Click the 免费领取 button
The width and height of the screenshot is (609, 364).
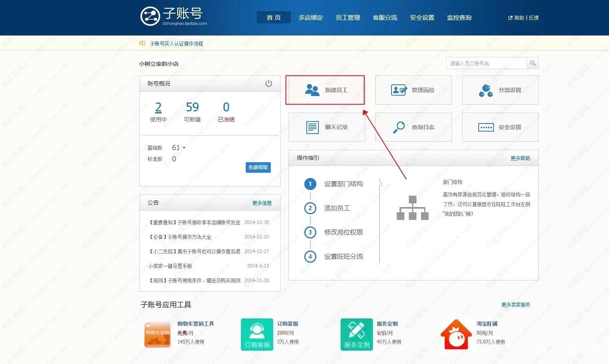(258, 167)
